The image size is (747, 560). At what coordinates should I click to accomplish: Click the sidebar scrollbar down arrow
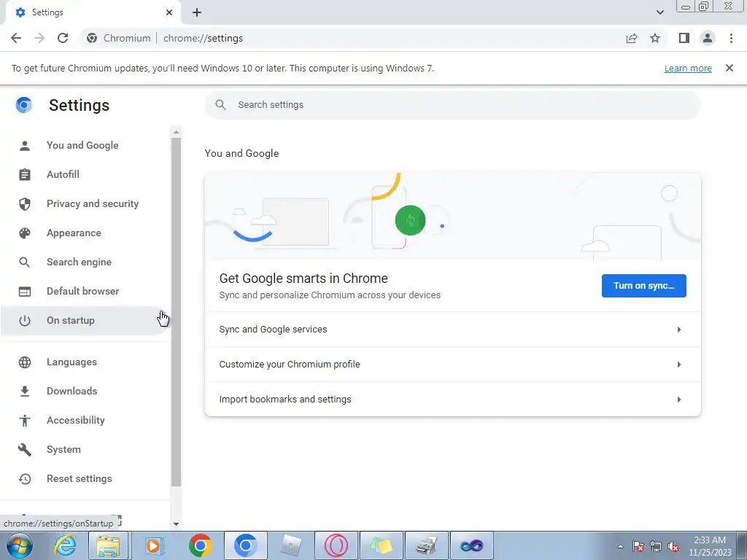(x=176, y=524)
